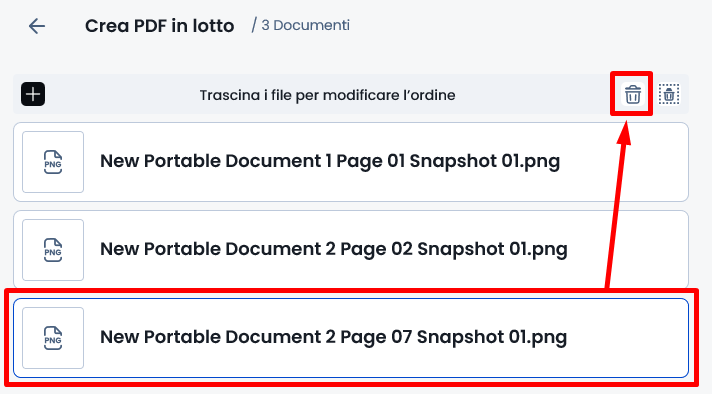Select the highlighted Document 2 Page 07 row
Viewport: 712px width, 394px height.
(351, 338)
